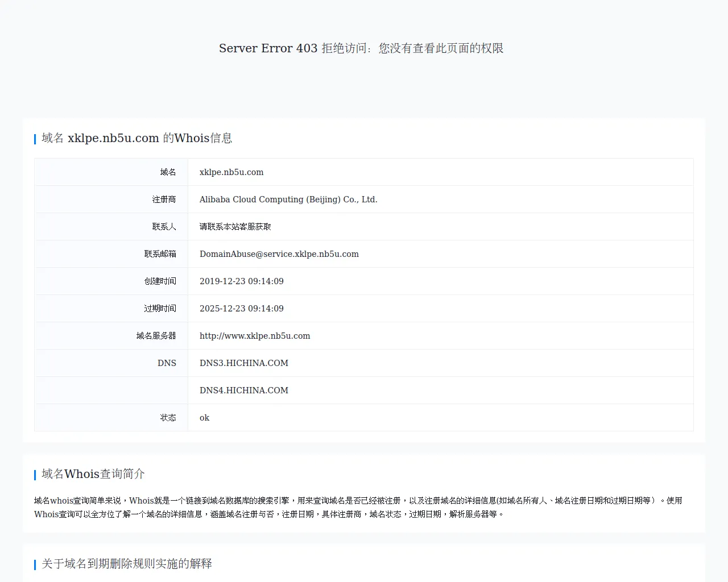Select the DNS3.HICHINA.COM server entry
The height and width of the screenshot is (582, 728).
[x=243, y=363]
